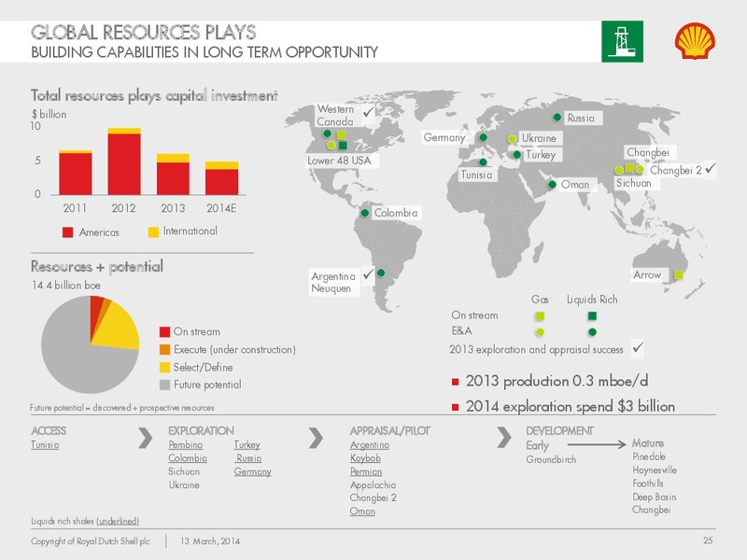Click the Liquids Rich on-stream legend square
The height and width of the screenshot is (560, 747).
592,315
